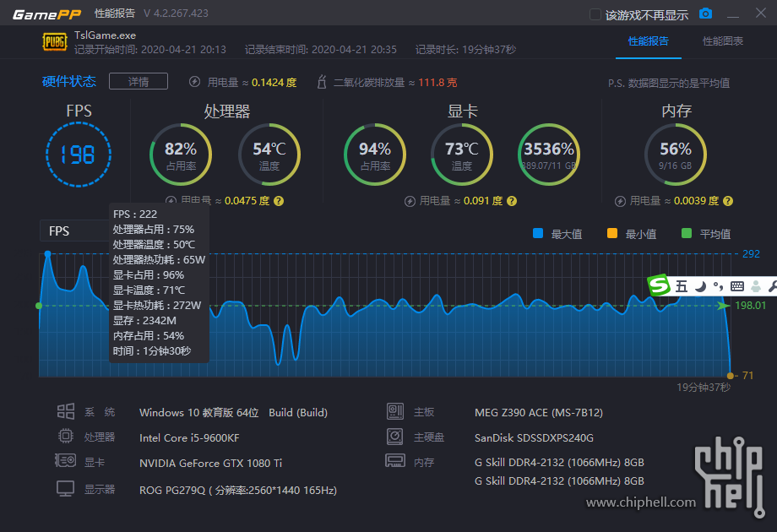Click the Sogou wrench settings icon
777x532 pixels.
[772, 286]
